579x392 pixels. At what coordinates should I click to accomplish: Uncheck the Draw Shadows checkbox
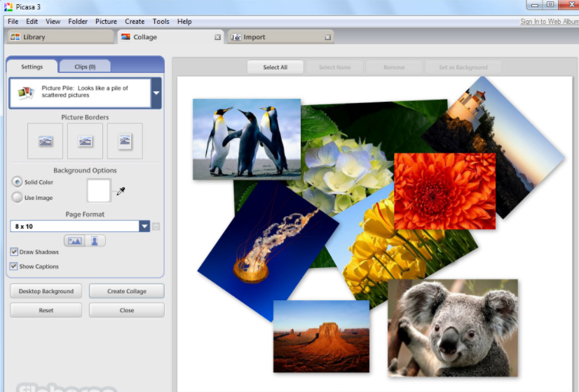[14, 252]
